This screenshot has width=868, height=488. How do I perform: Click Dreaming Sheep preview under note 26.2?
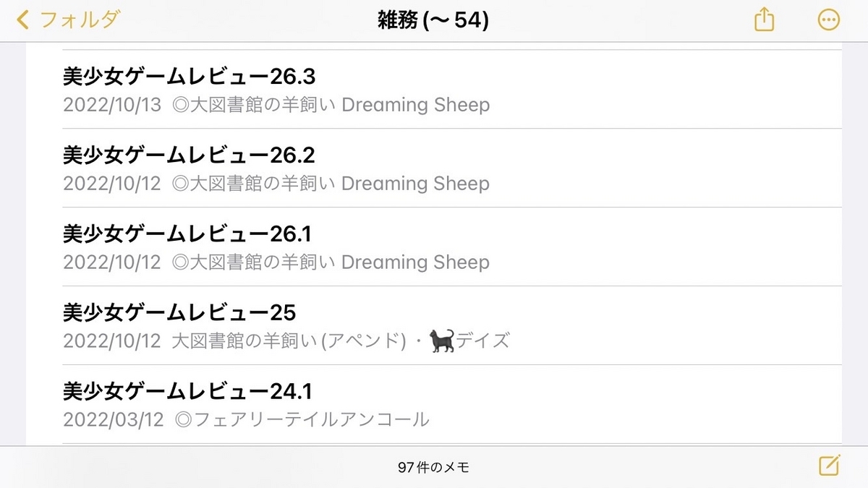pyautogui.click(x=415, y=184)
